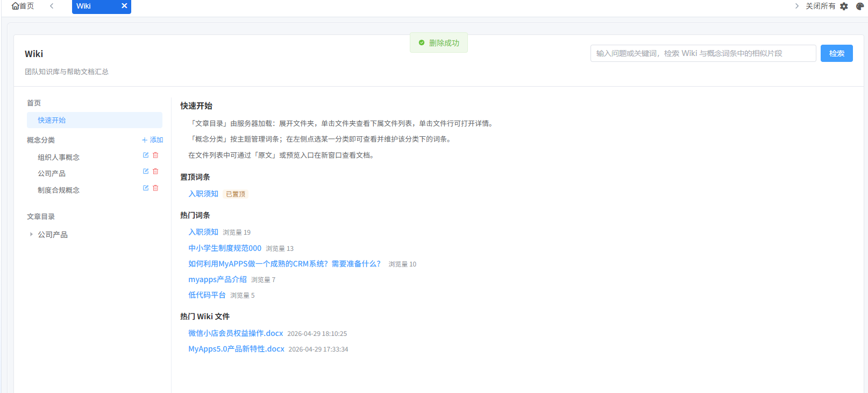Click the 浏览量 19 count text

[237, 233]
